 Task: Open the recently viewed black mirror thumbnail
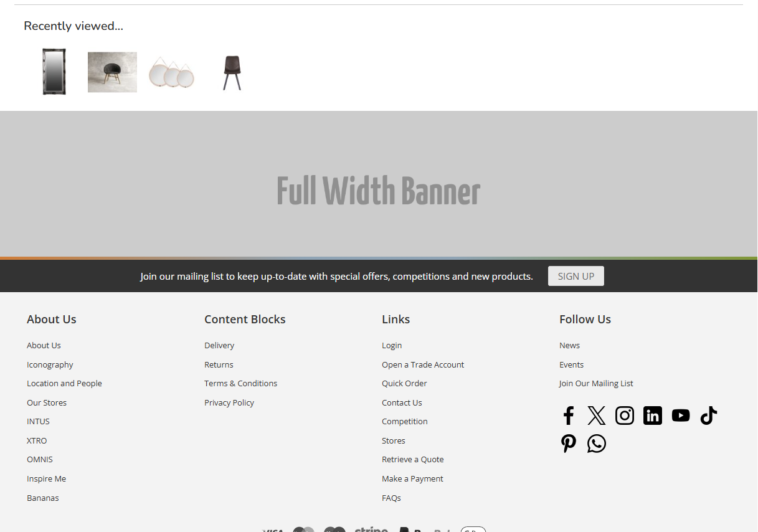[x=54, y=72]
